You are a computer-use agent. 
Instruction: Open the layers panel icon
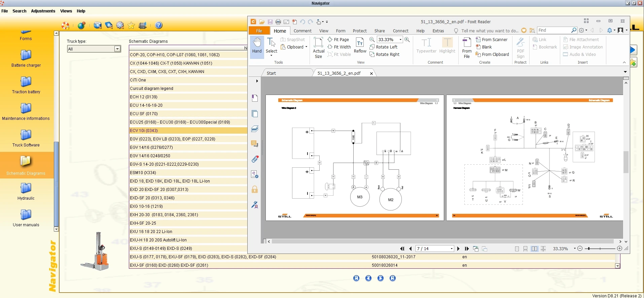tap(255, 129)
